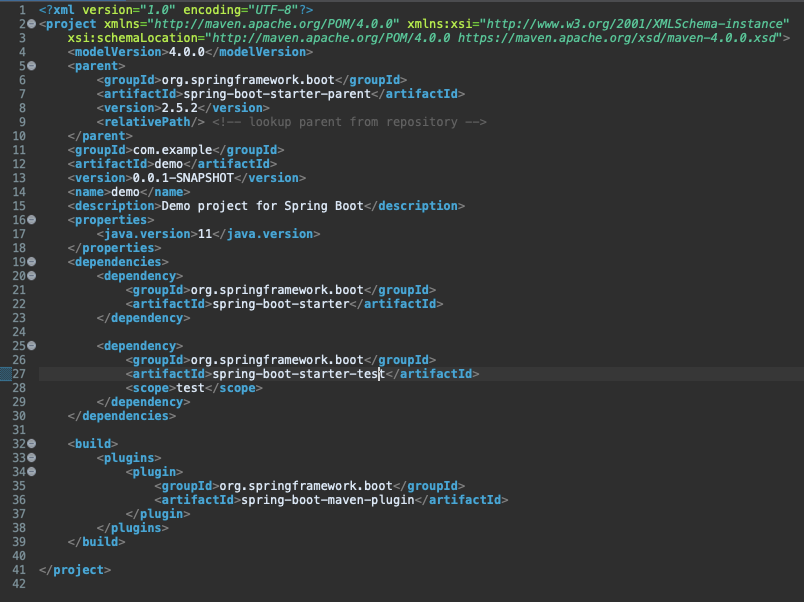Click closing plugin tag on line 37
Screen dimensions: 804x602
pyautogui.click(x=158, y=514)
